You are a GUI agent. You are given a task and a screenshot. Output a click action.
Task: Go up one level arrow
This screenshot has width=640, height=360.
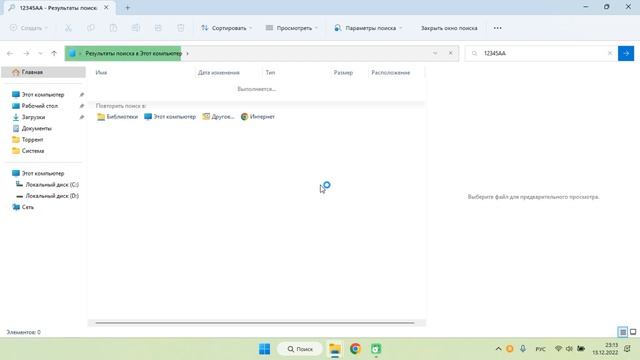click(x=54, y=53)
